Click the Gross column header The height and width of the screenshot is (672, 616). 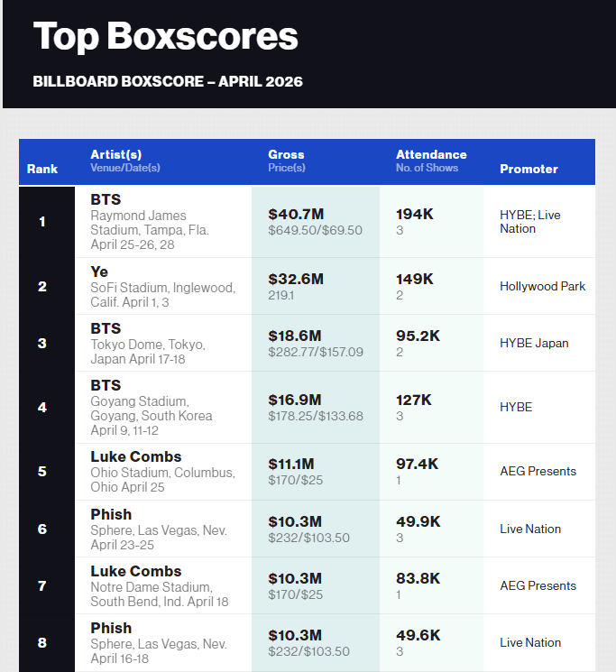click(x=286, y=155)
